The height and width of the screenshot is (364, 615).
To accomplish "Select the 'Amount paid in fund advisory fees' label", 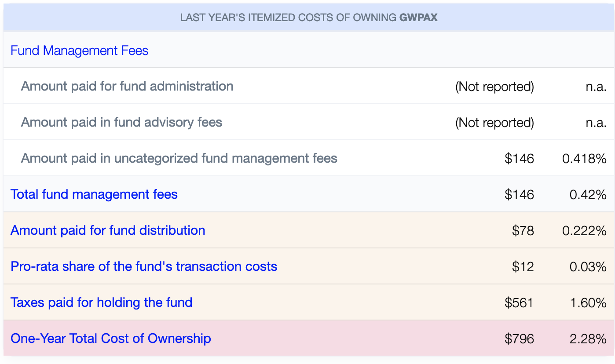I will coord(121,122).
